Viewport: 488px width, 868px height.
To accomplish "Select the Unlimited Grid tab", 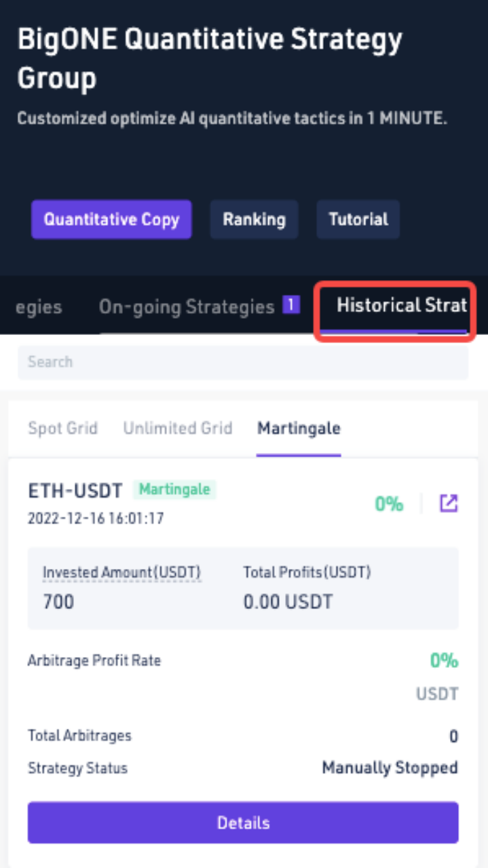I will (178, 428).
